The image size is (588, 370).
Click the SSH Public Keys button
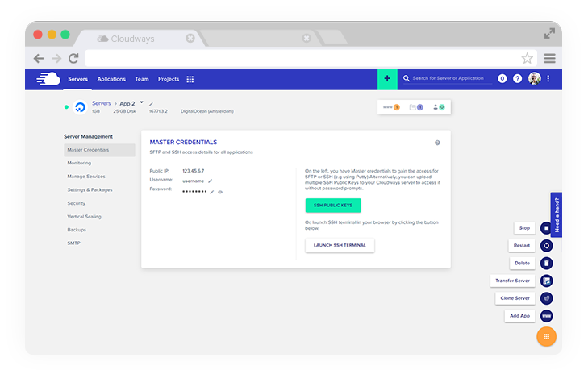(332, 206)
